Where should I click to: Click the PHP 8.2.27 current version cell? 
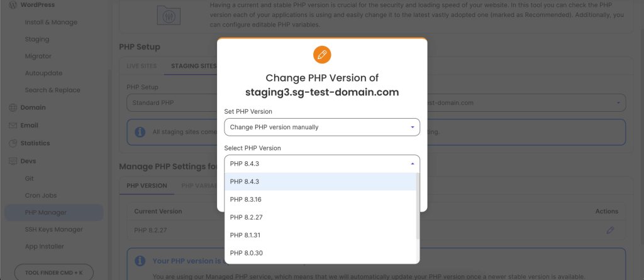point(150,230)
